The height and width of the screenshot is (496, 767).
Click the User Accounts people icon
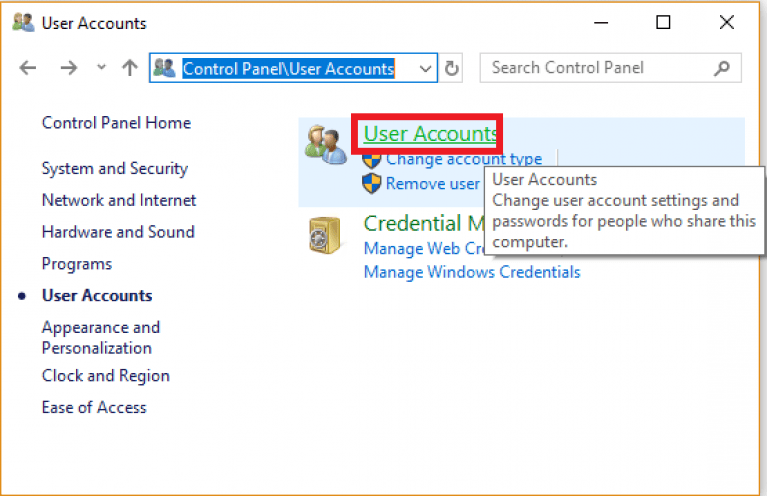pos(325,145)
